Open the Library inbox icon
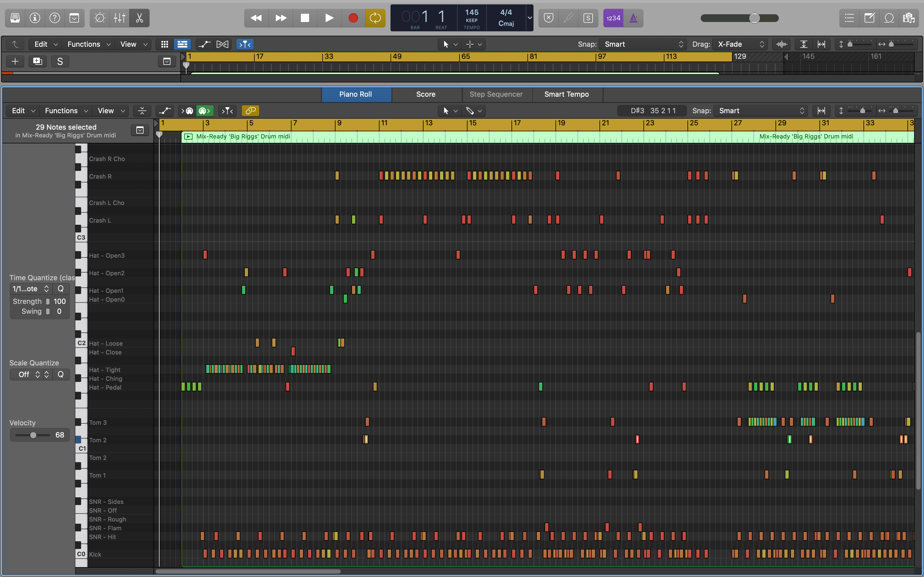This screenshot has height=577, width=924. click(x=15, y=18)
